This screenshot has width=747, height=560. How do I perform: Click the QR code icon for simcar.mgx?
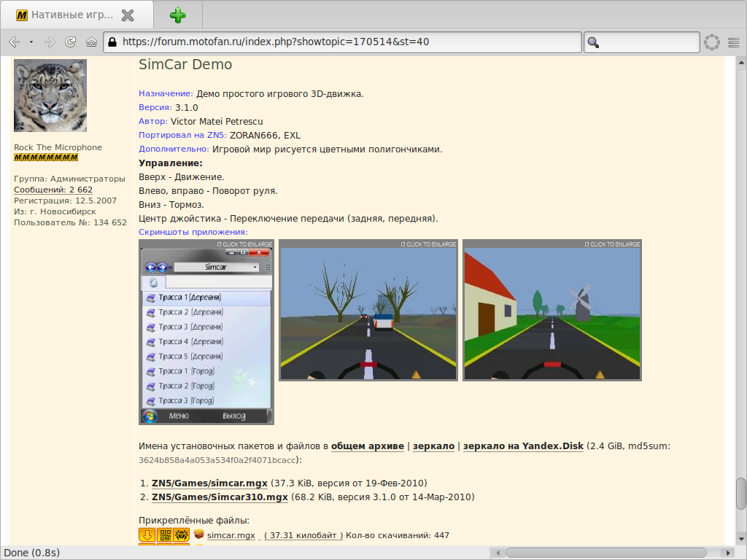coord(164,535)
